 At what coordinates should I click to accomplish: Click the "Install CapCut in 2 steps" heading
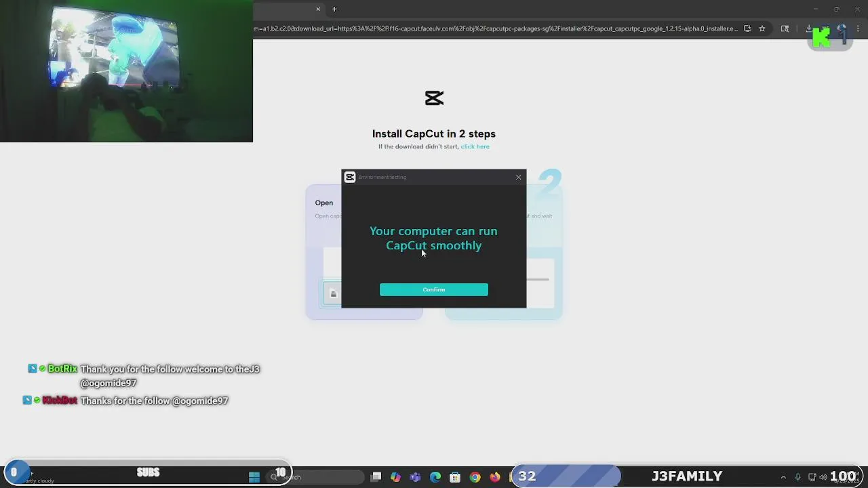[433, 134]
